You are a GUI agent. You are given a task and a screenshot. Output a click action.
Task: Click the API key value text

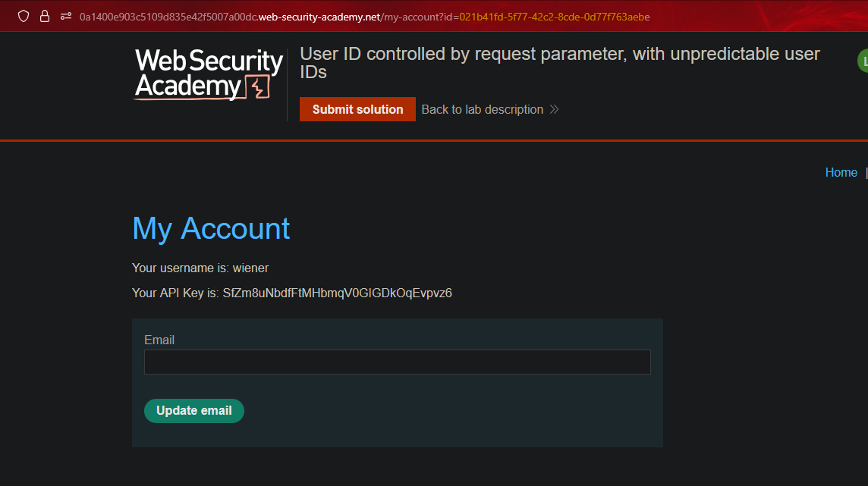[337, 293]
